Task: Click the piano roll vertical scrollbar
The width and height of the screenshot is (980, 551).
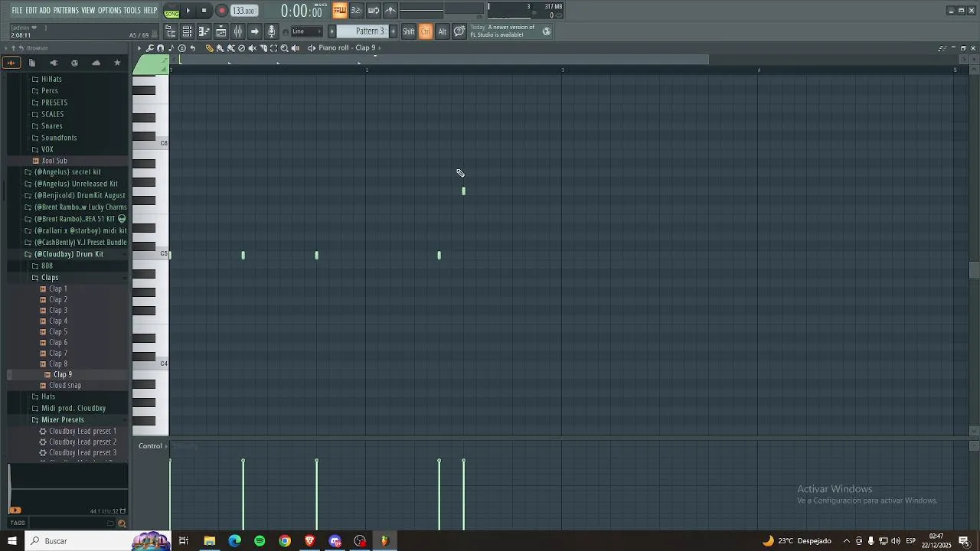Action: tap(974, 270)
